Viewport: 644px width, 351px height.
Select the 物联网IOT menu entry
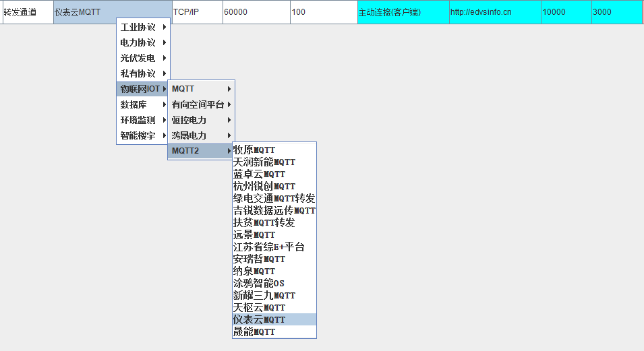coord(143,89)
